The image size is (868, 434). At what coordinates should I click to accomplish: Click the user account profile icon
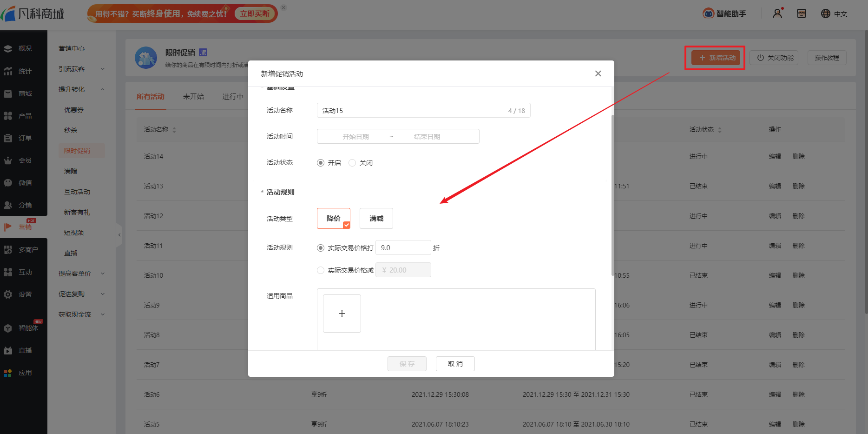coord(777,13)
